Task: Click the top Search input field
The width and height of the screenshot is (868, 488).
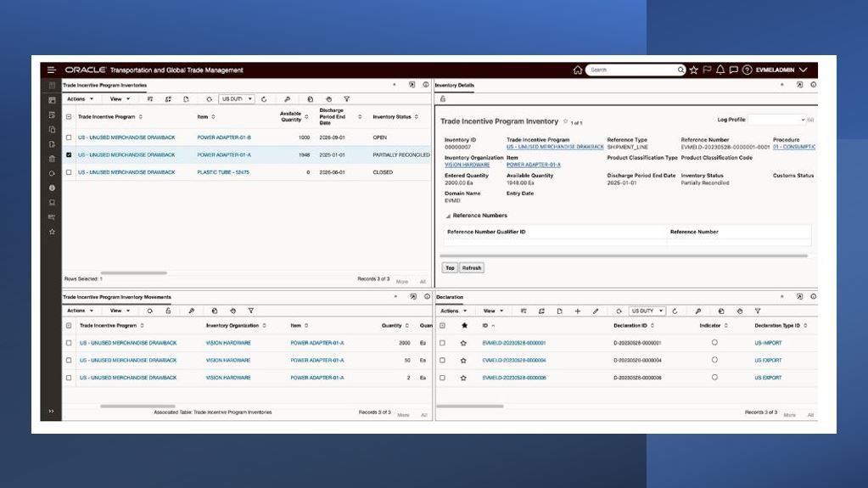Action: click(632, 70)
